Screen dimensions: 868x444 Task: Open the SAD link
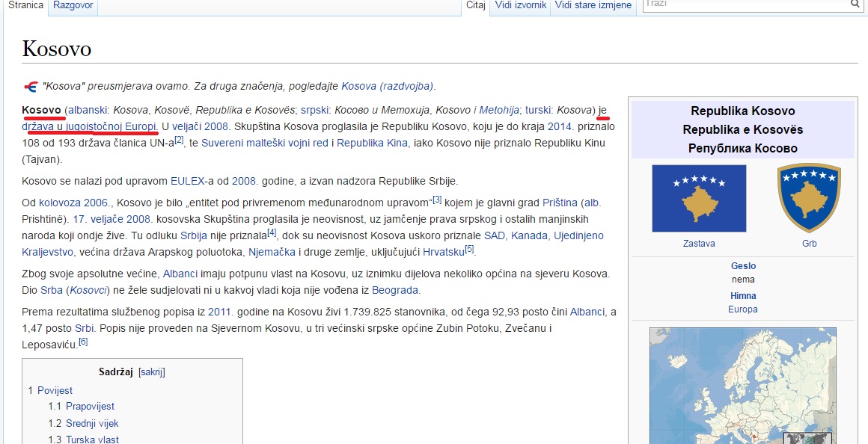(x=495, y=236)
